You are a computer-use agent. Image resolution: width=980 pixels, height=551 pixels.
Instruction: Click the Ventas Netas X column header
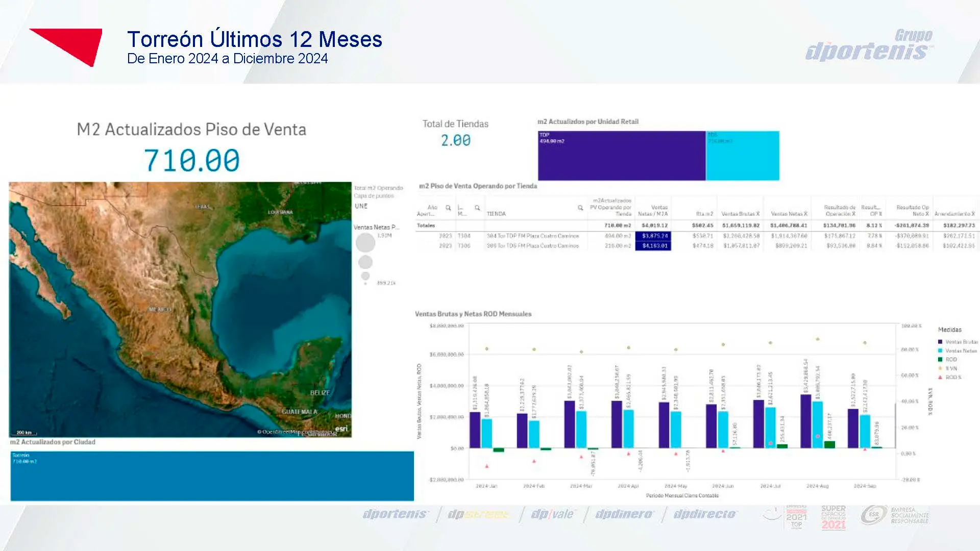click(x=789, y=214)
